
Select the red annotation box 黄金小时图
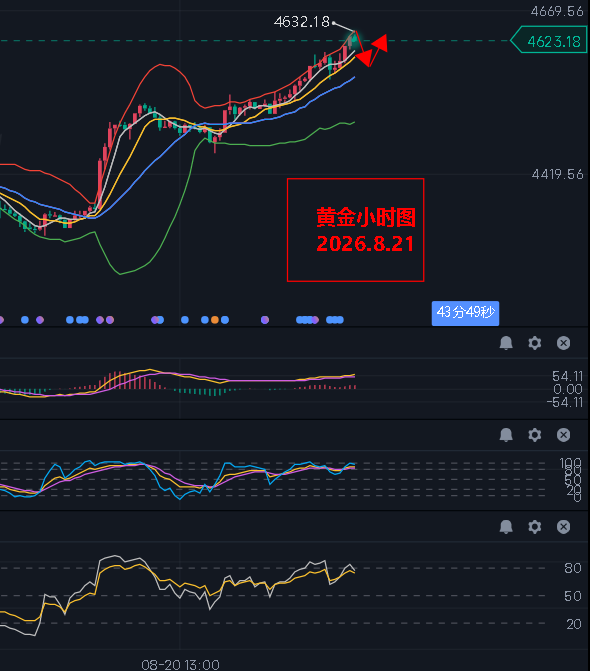click(356, 230)
